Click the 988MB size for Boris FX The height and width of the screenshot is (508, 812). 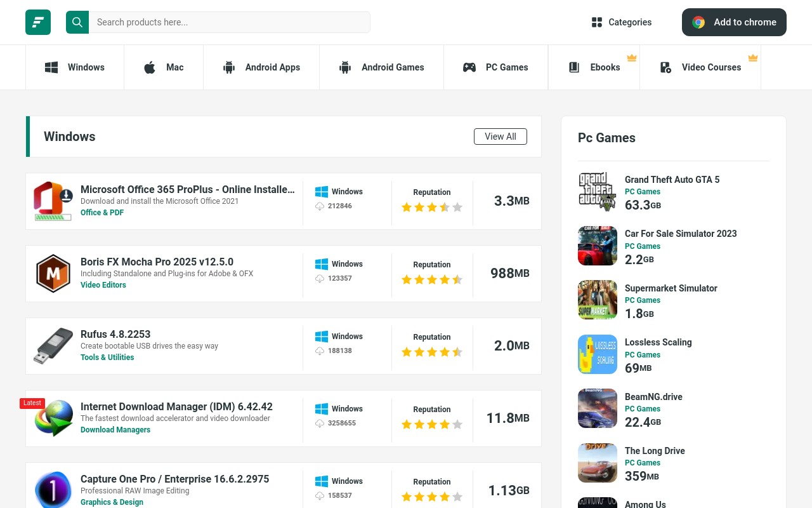click(x=510, y=273)
